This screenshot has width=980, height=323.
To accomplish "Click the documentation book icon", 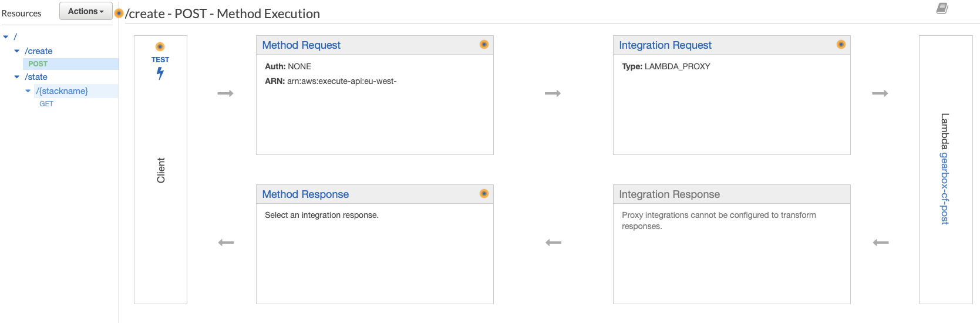I will pyautogui.click(x=942, y=8).
